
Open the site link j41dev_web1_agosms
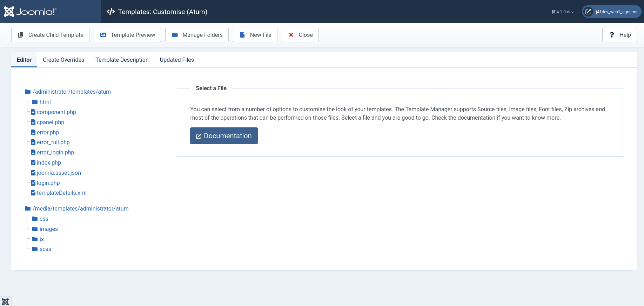click(x=612, y=12)
